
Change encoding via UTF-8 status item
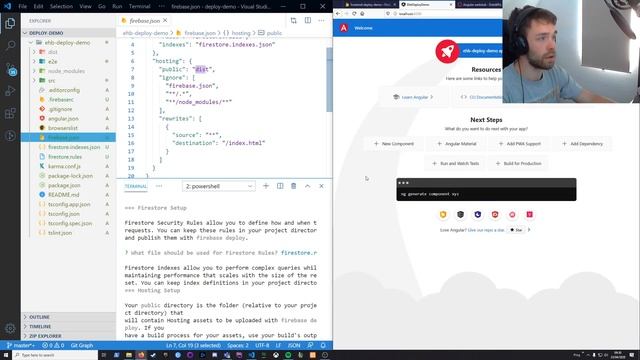(x=262, y=345)
